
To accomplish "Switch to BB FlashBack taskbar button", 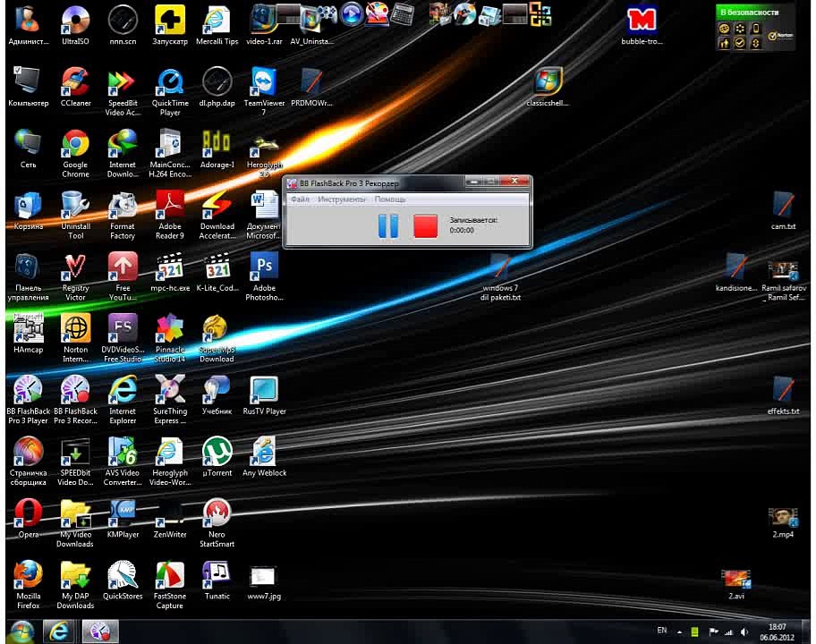I will tap(100, 631).
